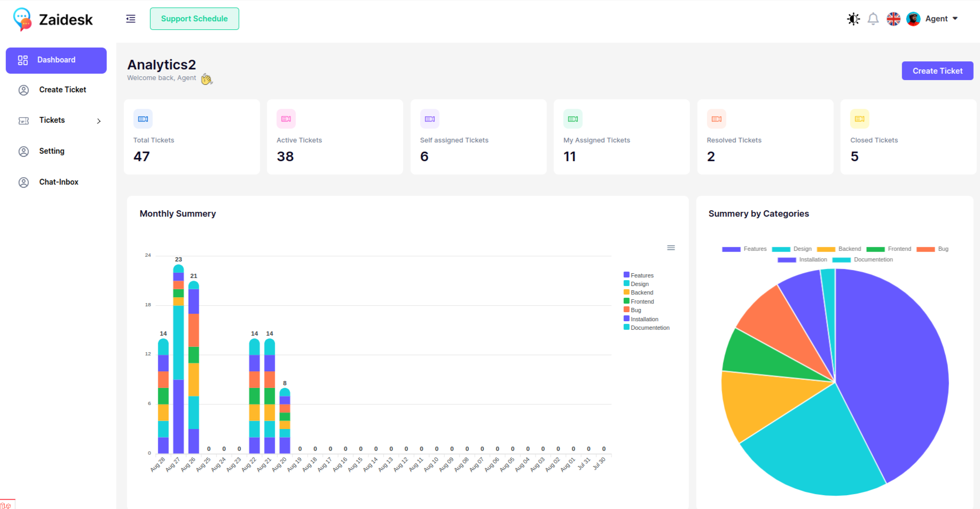Click the Total Tickets count 47
This screenshot has width=980, height=509.
pos(142,157)
